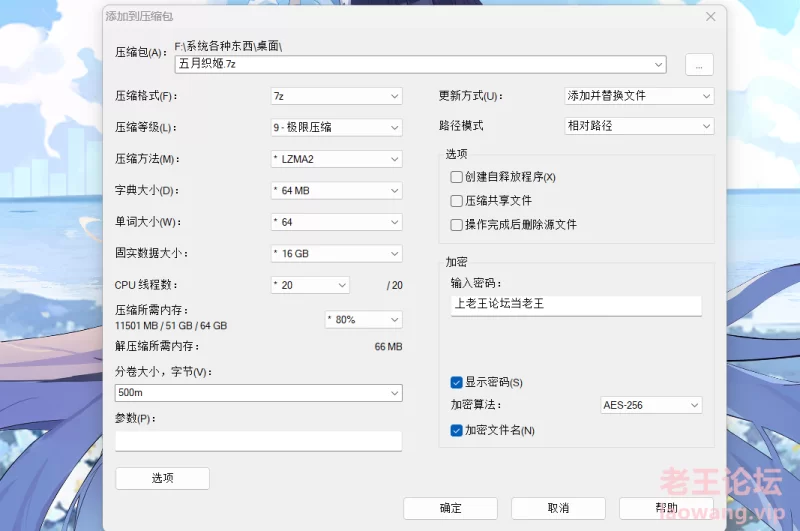Viewport: 800px width, 531px height.
Task: Open the 加密算法 dropdown showing AES-256
Action: coord(651,405)
